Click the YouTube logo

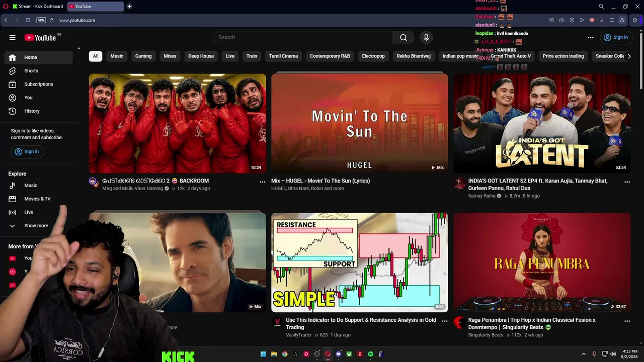40,38
